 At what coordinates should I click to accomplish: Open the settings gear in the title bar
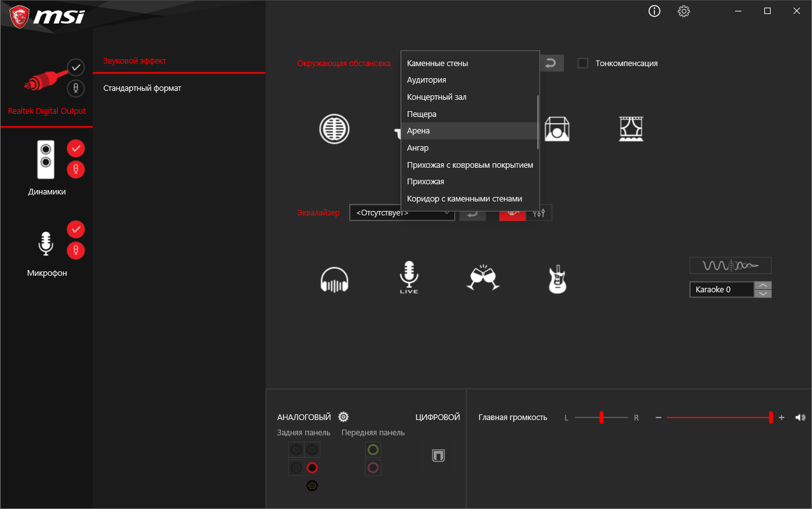click(x=684, y=11)
